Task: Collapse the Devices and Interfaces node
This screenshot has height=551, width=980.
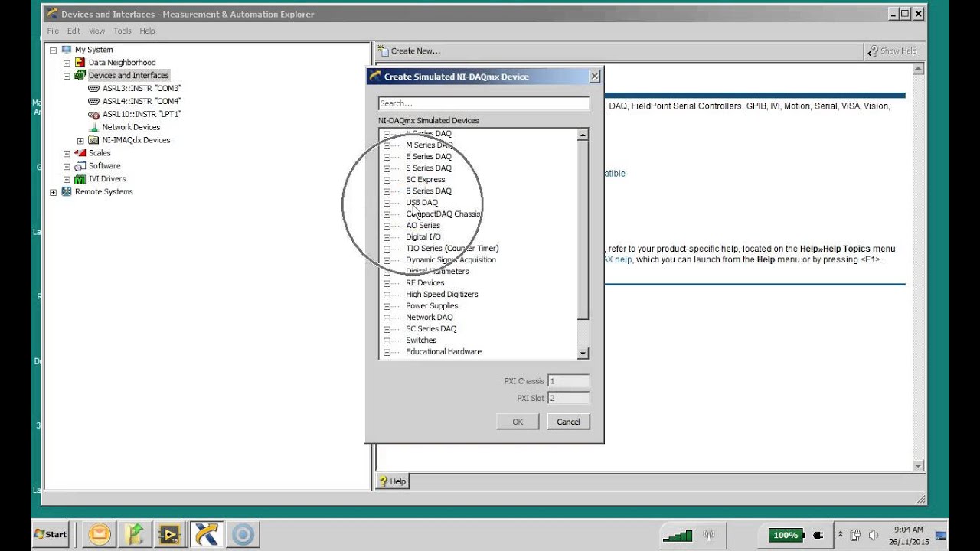Action: coord(67,76)
